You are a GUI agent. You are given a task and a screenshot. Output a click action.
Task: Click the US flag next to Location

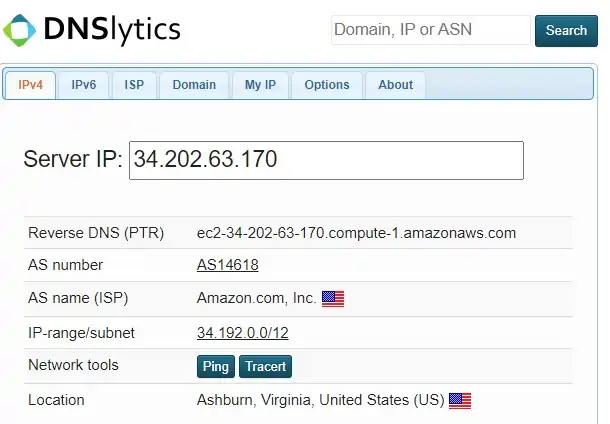[460, 400]
